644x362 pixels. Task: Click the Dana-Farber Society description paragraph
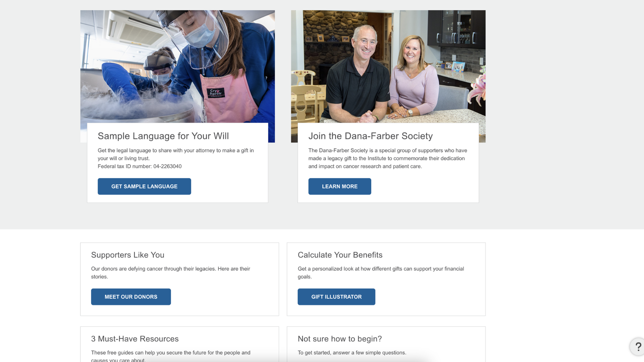point(387,158)
